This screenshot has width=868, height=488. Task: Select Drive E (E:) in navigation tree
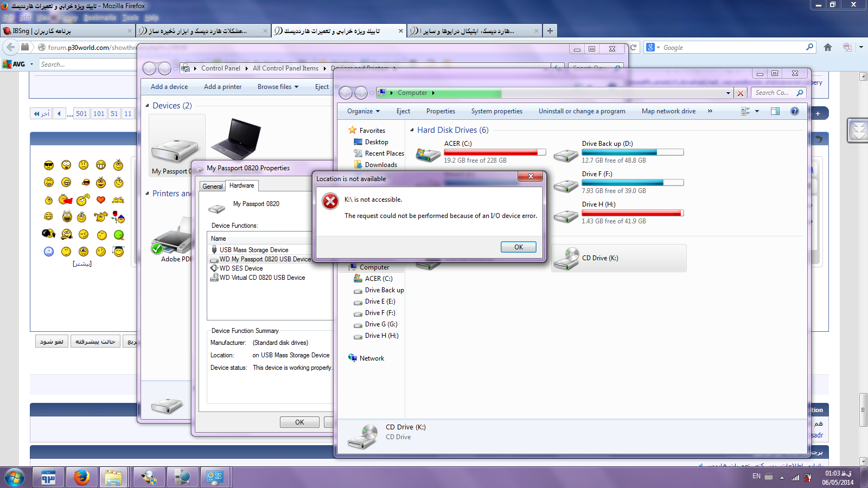(380, 301)
